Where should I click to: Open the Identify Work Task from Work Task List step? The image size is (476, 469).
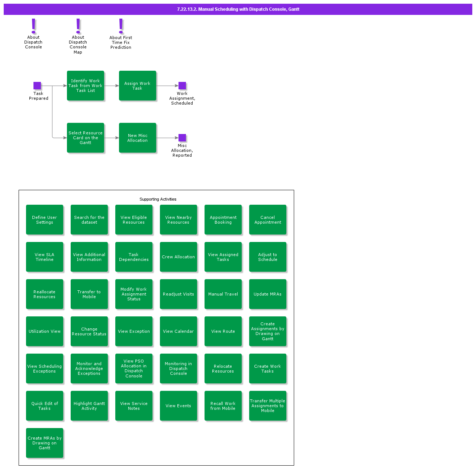tap(86, 86)
